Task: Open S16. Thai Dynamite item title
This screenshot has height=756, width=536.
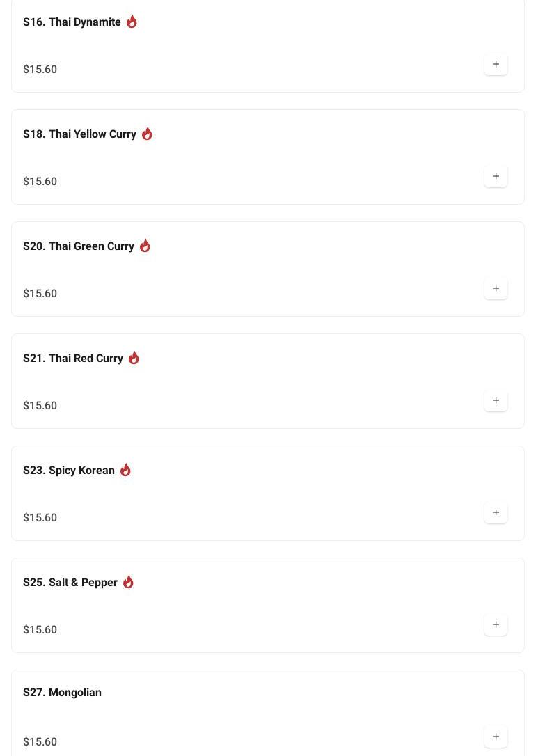Action: coord(72,22)
